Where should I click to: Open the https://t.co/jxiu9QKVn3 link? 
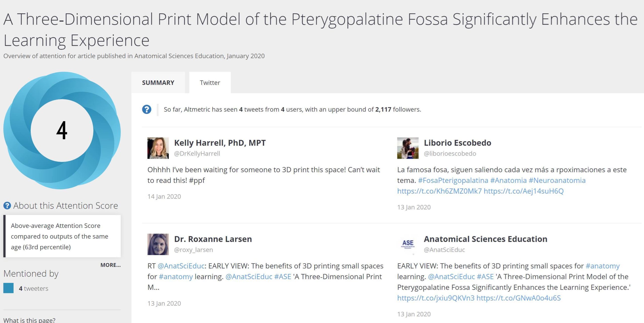[x=436, y=298]
